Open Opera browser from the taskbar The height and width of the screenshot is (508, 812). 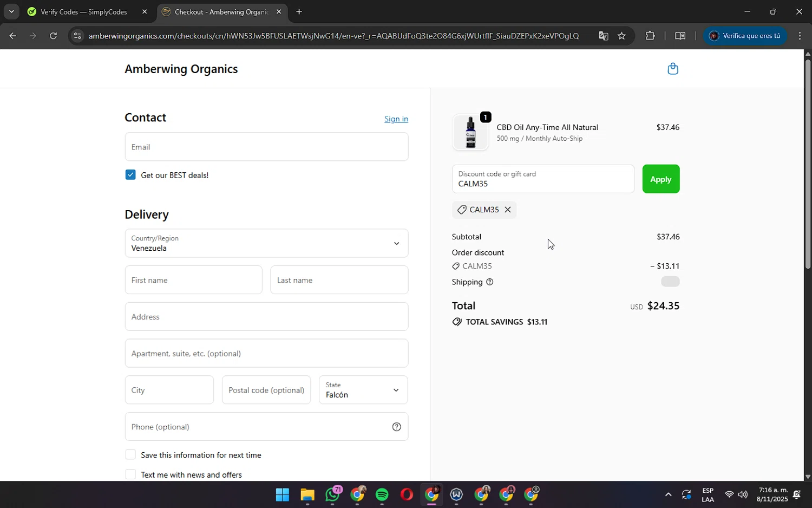407,494
